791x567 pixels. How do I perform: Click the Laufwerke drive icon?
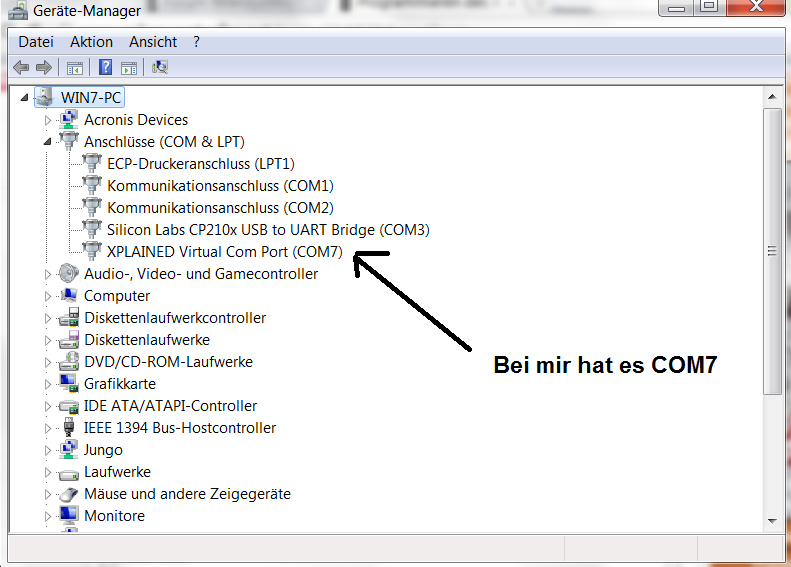69,473
